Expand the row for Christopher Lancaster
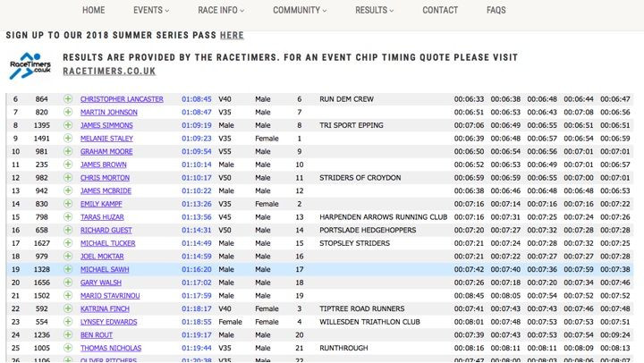Screen dimensions: 644x363 pyautogui.click(x=68, y=99)
